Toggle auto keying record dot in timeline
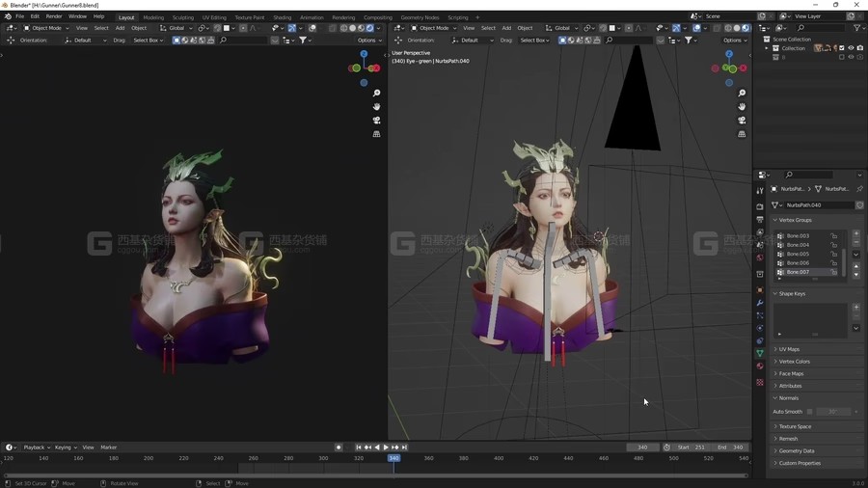868x488 pixels. (339, 447)
